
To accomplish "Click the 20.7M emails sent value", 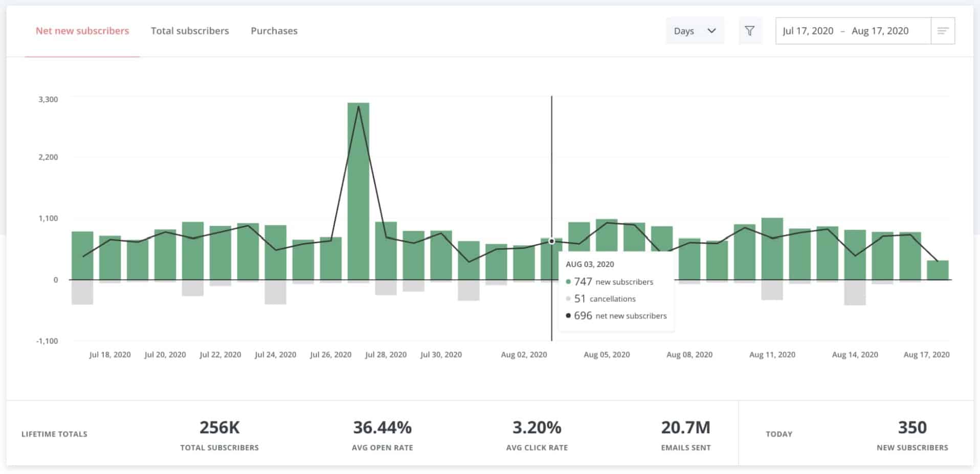I will click(x=685, y=427).
